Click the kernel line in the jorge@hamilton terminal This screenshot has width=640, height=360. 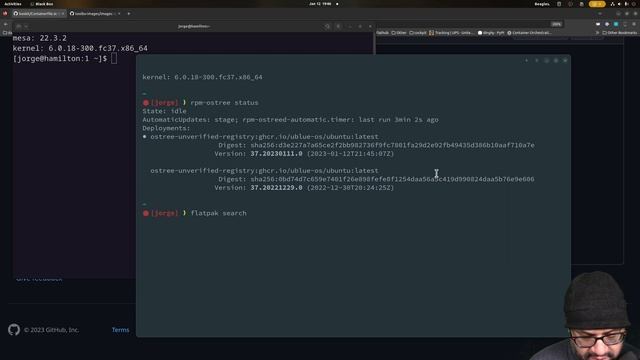pyautogui.click(x=80, y=48)
